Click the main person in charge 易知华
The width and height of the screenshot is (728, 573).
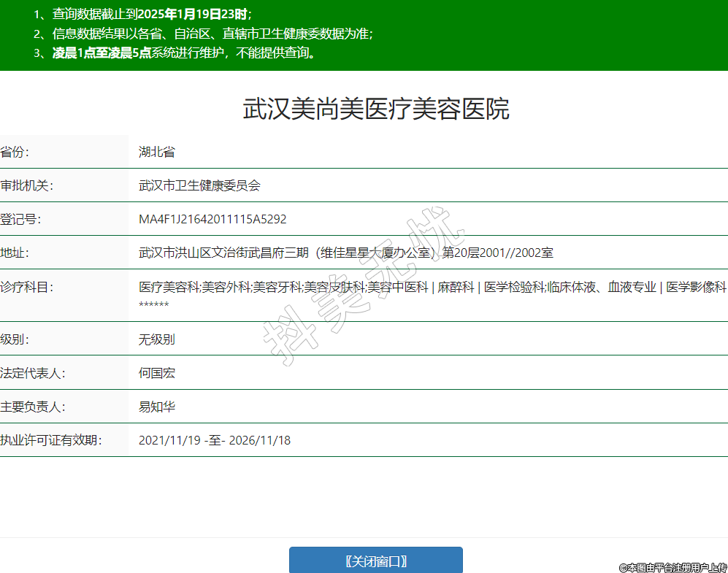(157, 407)
